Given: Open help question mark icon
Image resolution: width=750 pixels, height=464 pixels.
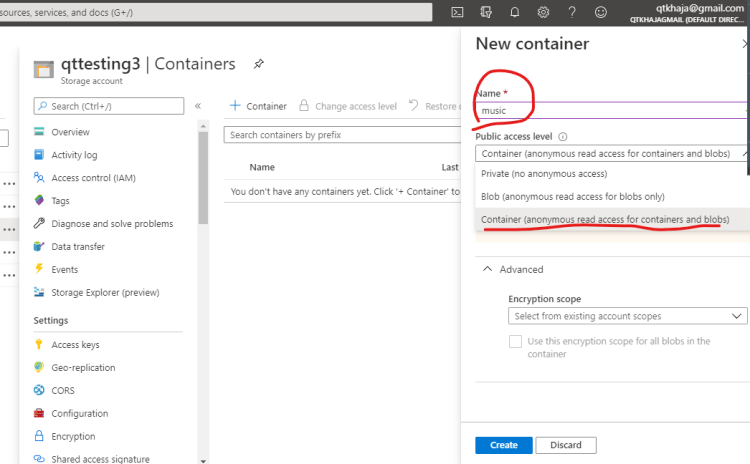Looking at the screenshot, I should [x=572, y=12].
